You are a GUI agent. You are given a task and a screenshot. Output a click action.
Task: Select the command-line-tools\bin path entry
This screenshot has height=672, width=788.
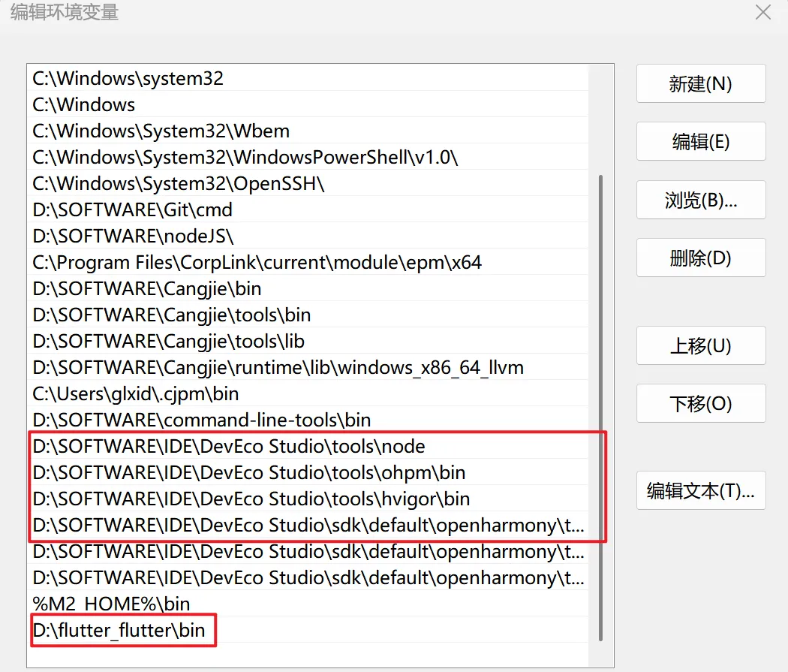coord(308,420)
